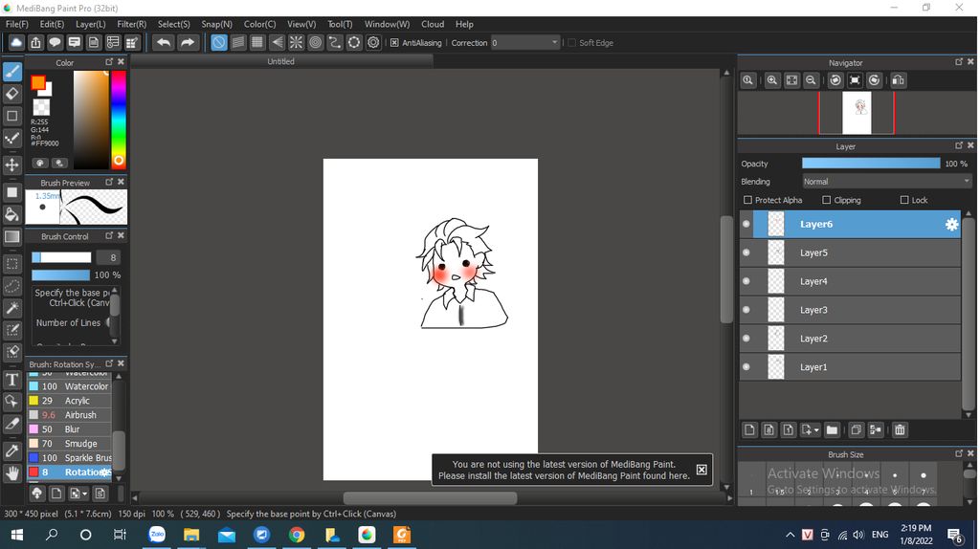Enable the concentric Circle snap icon
Image resolution: width=980 pixels, height=549 pixels.
316,42
